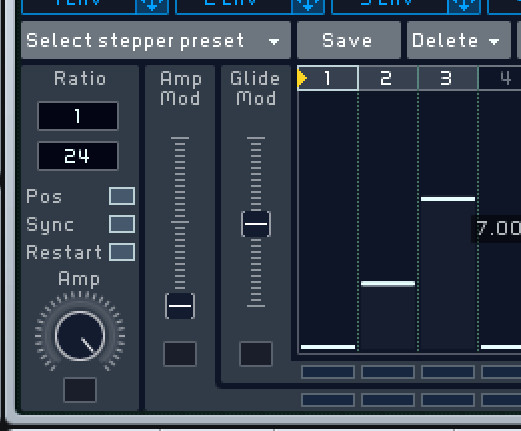
Task: Click the yellow playhead marker at step 1
Action: coord(302,78)
